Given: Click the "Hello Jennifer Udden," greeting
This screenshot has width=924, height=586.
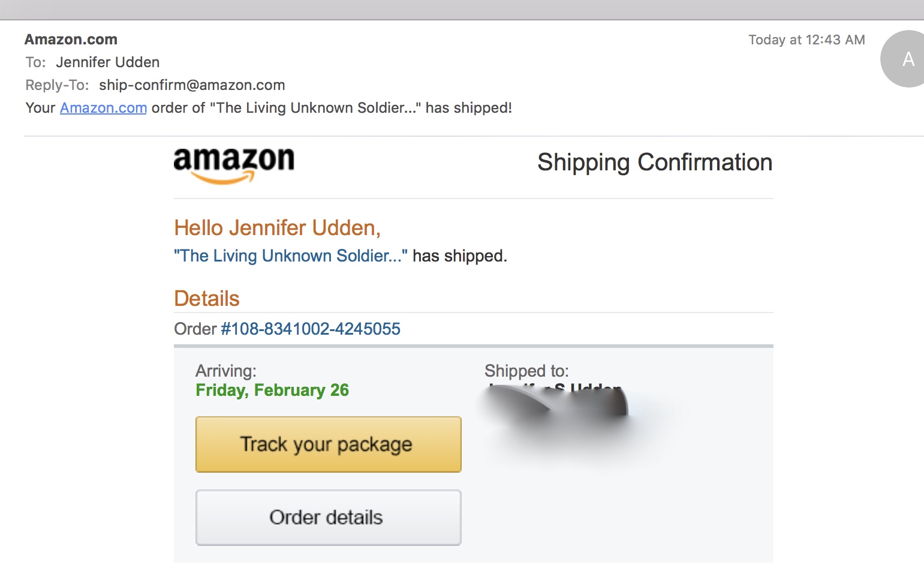Looking at the screenshot, I should point(277,228).
